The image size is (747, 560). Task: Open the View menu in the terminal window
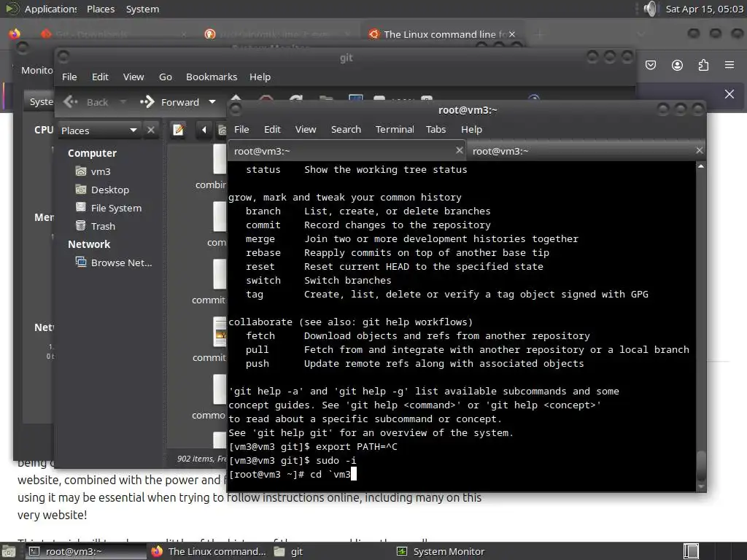[x=306, y=130]
